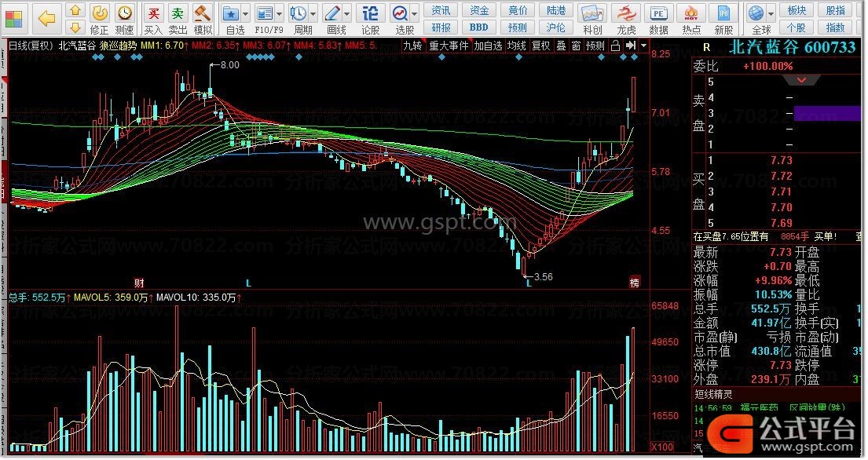
Task: Click the 短线精灵 panel header
Action: coord(714,394)
